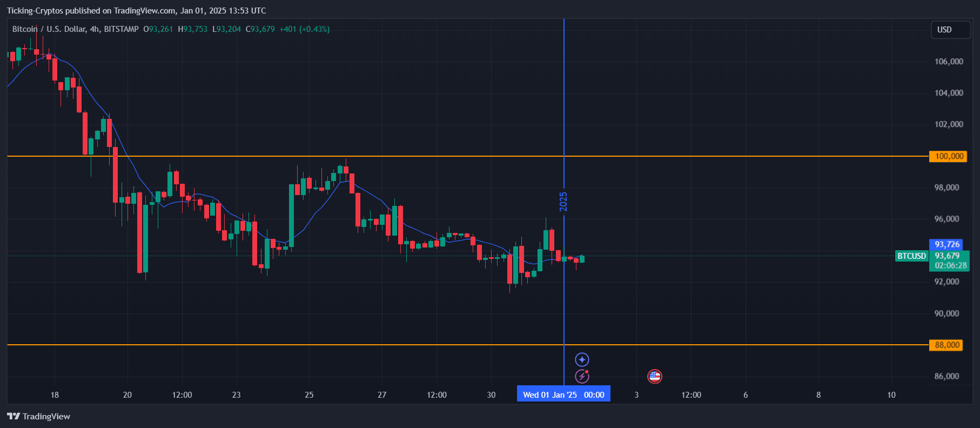This screenshot has height=428, width=980.
Task: Click the blue 93,726 moving average label
Action: click(x=947, y=244)
